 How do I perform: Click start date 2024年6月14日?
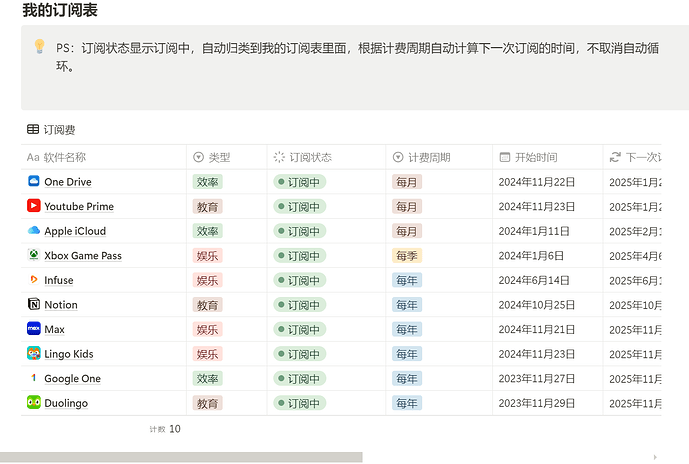click(x=534, y=280)
